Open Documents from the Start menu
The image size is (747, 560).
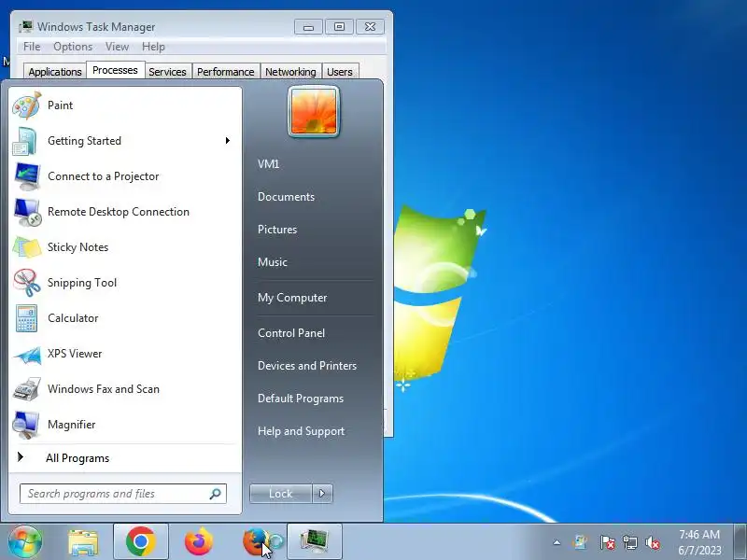coord(286,197)
